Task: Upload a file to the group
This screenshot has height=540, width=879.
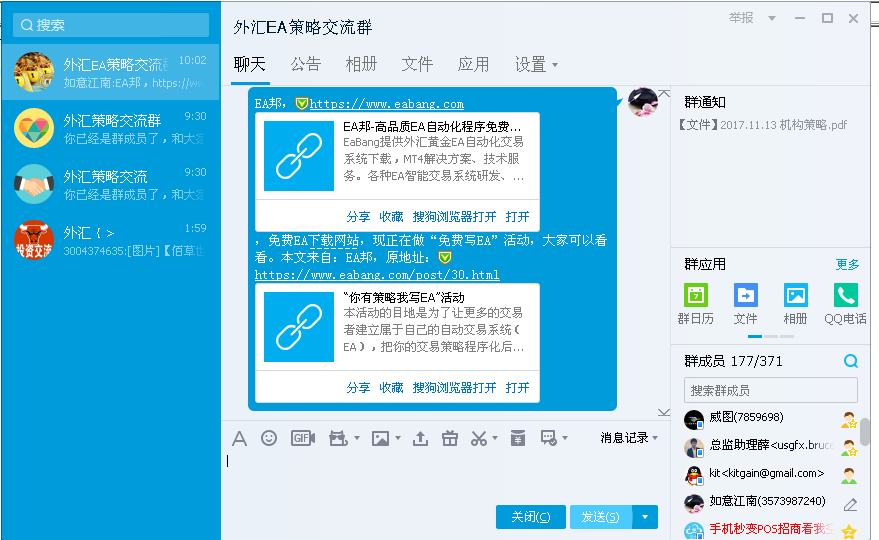Action: click(x=420, y=438)
